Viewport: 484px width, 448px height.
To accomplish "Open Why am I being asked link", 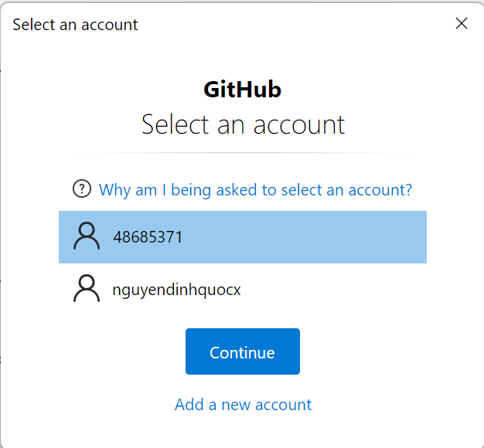I will pyautogui.click(x=255, y=189).
